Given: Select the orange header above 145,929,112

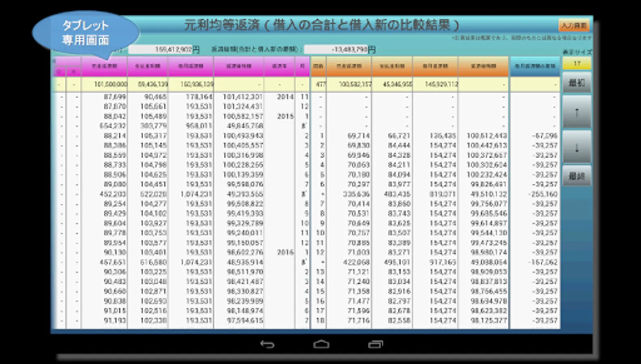Looking at the screenshot, I should [435, 66].
